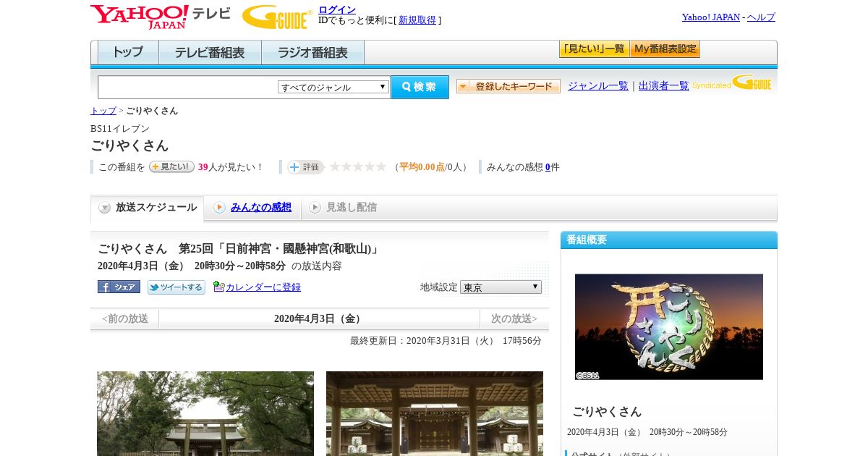Click the keyword search input field
Image resolution: width=868 pixels, height=456 pixels.
click(188, 87)
